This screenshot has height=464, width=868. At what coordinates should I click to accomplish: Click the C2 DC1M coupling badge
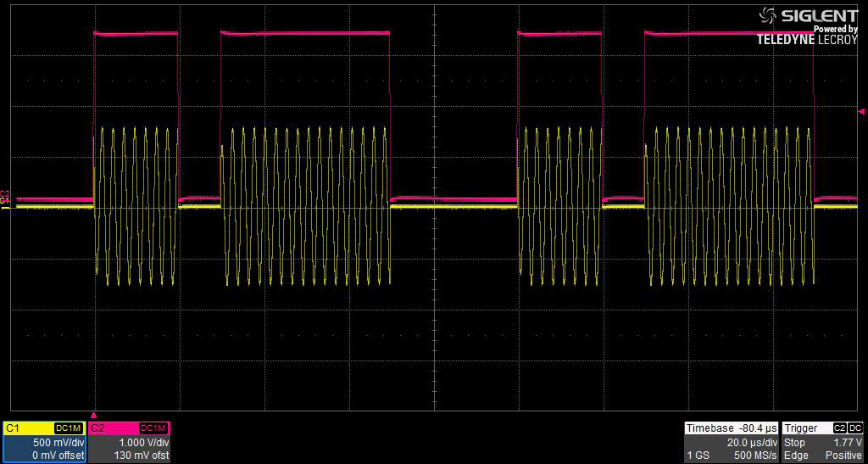pos(154,428)
